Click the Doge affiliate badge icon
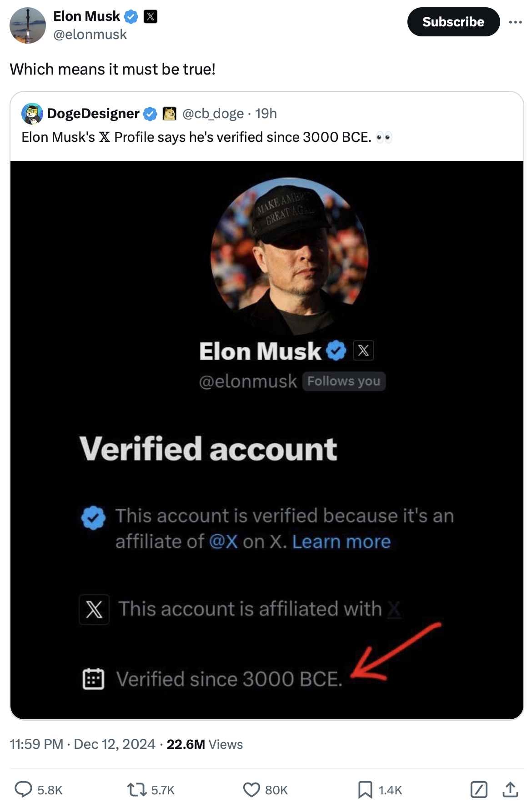The height and width of the screenshot is (803, 532). [170, 114]
